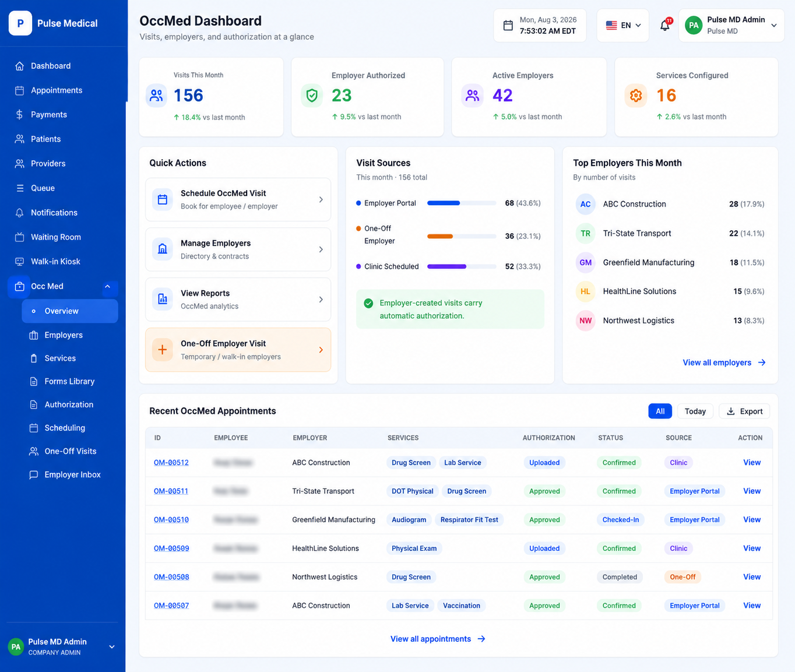Click View all employers link
The width and height of the screenshot is (795, 672).
tap(724, 363)
